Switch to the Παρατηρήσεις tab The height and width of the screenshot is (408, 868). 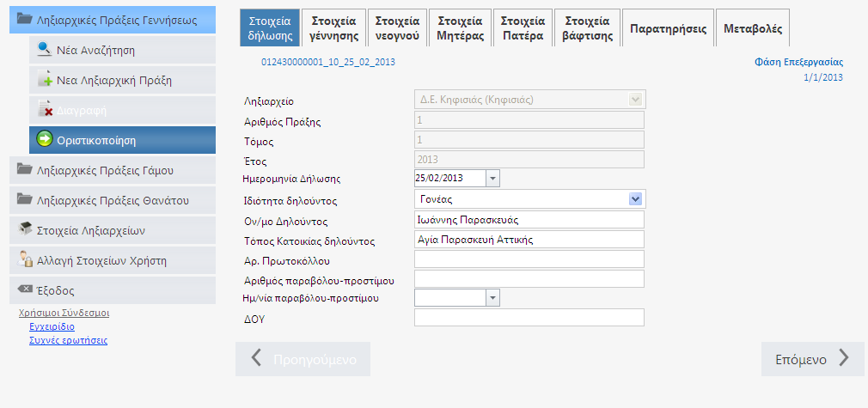tap(668, 29)
